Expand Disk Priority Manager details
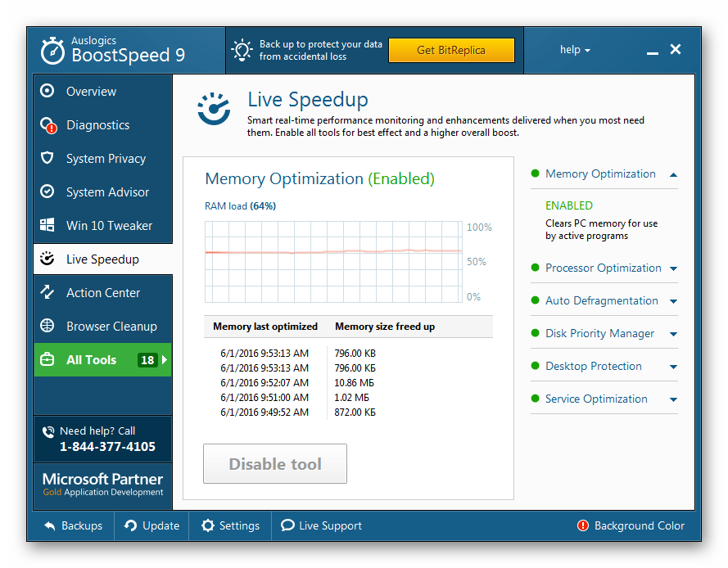 click(x=673, y=334)
